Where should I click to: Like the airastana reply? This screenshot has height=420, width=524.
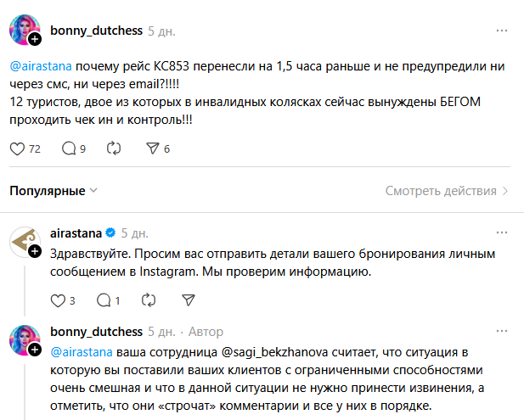click(59, 300)
